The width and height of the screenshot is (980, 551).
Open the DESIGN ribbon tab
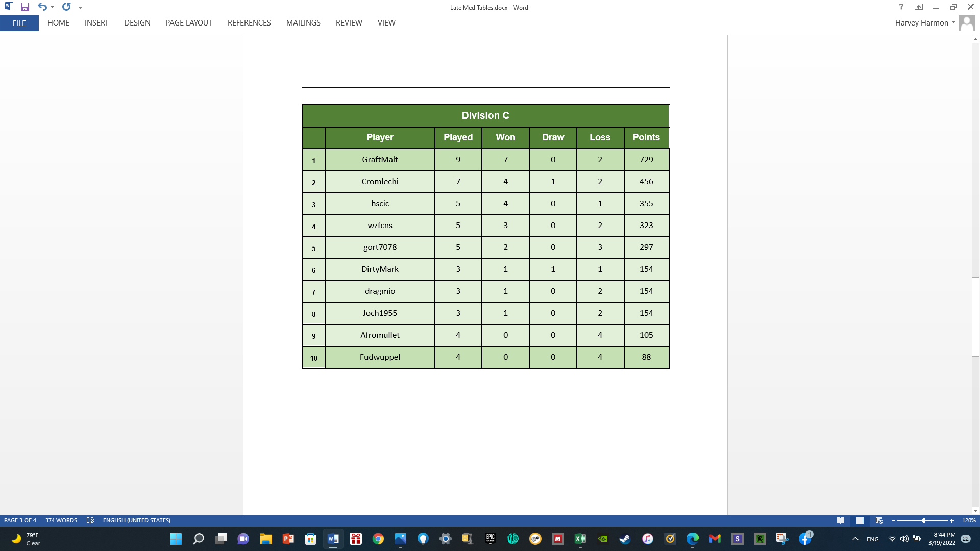point(137,23)
